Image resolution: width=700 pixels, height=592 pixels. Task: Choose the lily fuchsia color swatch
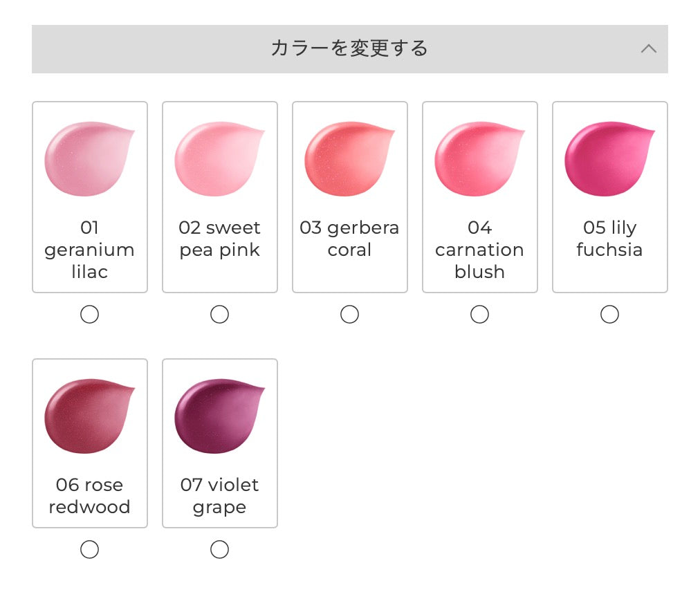(x=608, y=158)
